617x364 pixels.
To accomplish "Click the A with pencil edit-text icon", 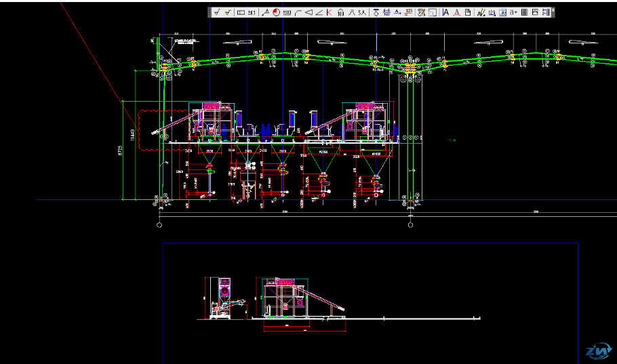I will pos(481,12).
